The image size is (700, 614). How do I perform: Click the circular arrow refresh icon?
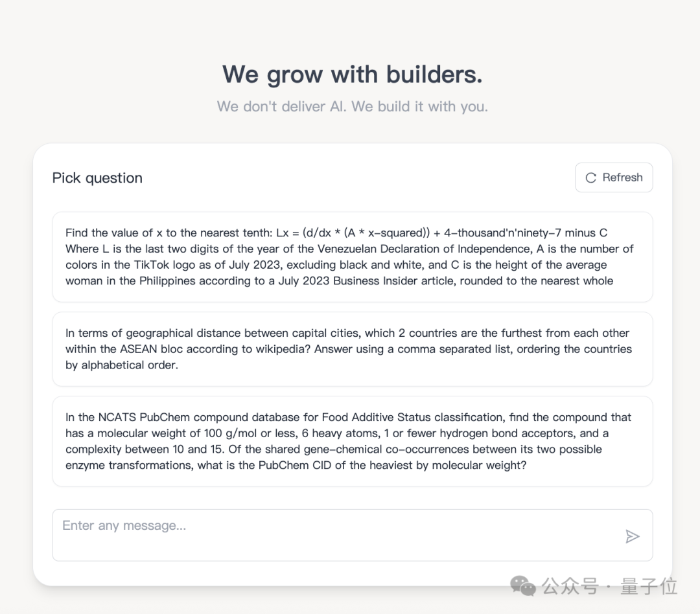pos(590,177)
